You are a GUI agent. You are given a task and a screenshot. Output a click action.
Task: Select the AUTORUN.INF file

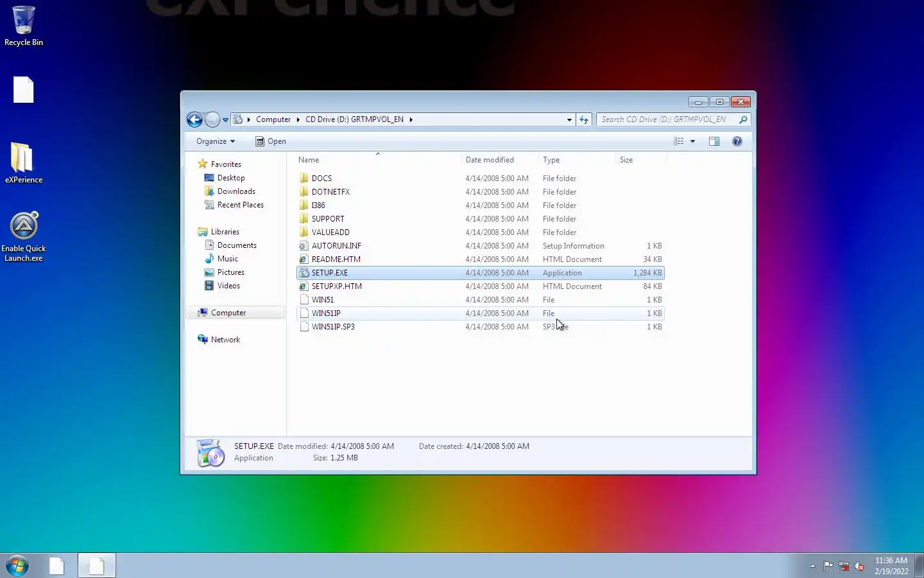(x=480, y=246)
